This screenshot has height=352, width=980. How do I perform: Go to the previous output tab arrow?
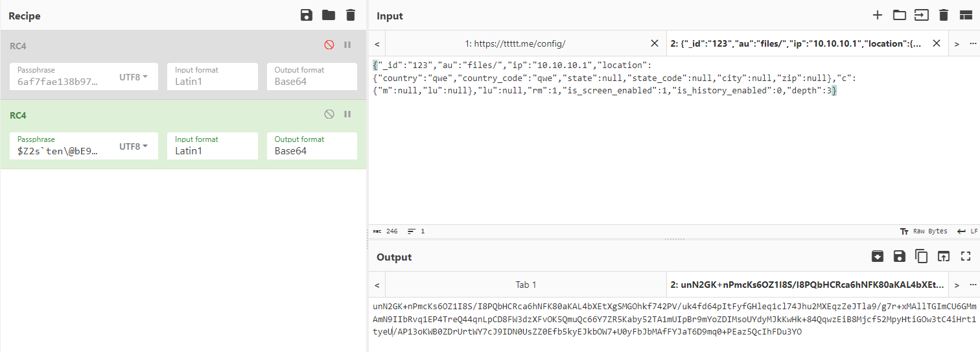[377, 285]
